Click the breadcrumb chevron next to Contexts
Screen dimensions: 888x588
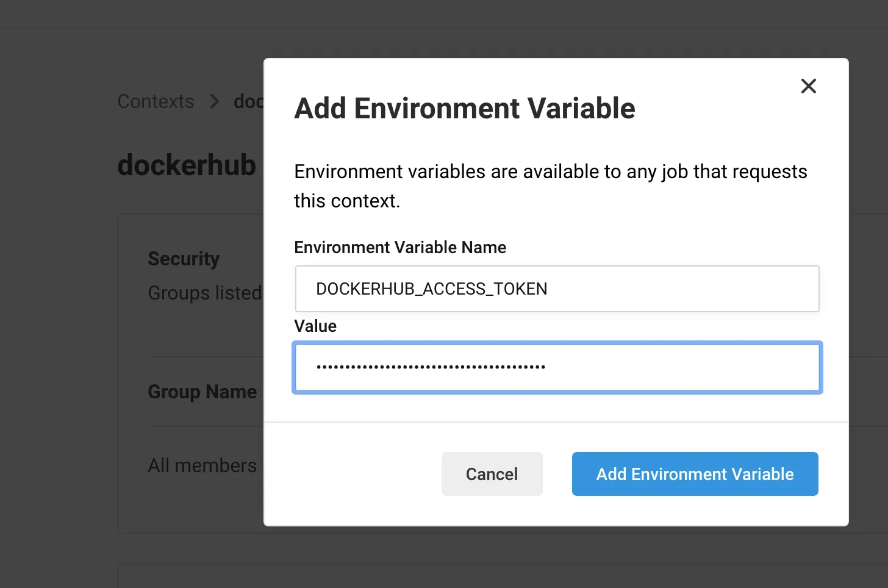[x=215, y=101]
